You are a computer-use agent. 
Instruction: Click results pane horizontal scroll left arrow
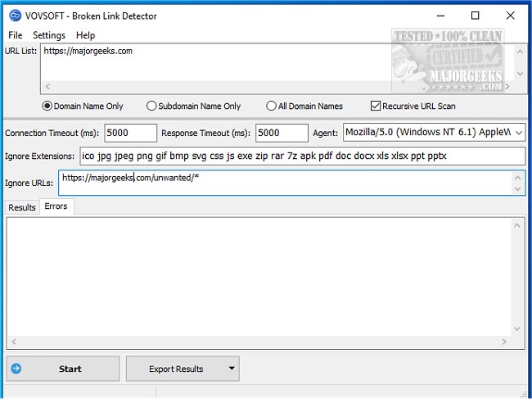(14, 342)
